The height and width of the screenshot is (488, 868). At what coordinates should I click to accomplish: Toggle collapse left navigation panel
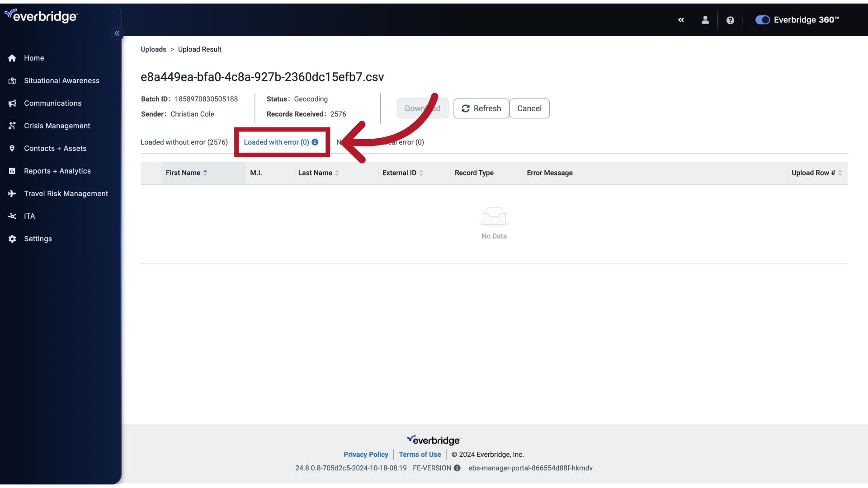point(117,33)
